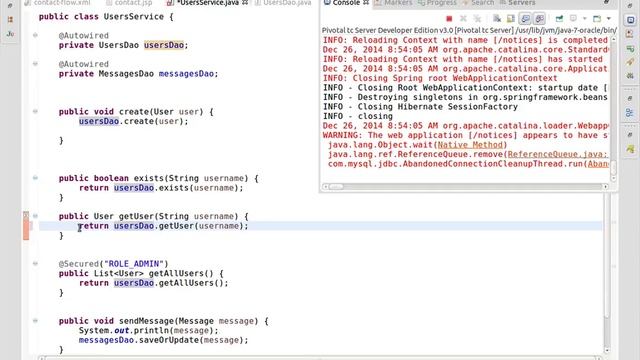Toggle Scroll Lock in the Console toolbar

tap(511, 19)
